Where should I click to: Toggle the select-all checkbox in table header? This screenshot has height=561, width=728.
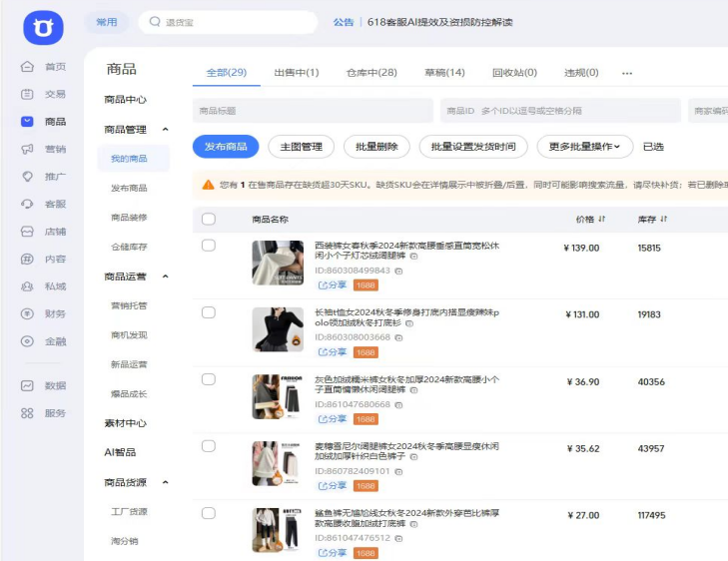(x=209, y=220)
